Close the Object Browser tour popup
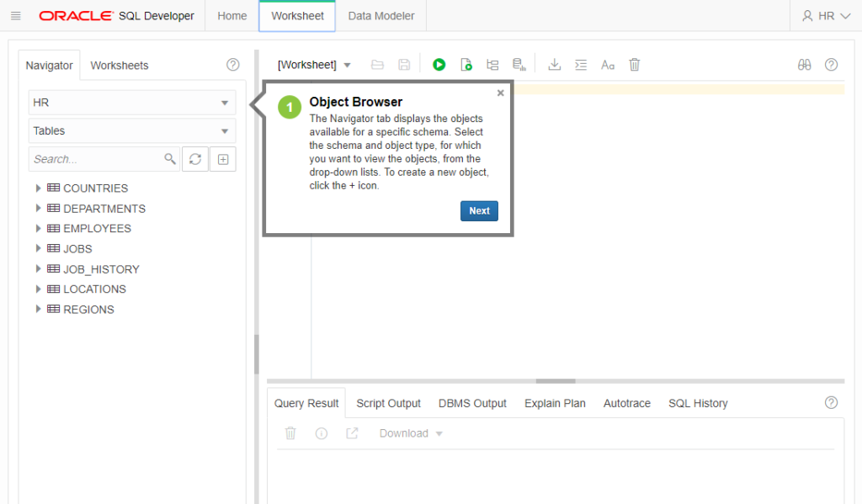The width and height of the screenshot is (862, 504). click(x=500, y=93)
